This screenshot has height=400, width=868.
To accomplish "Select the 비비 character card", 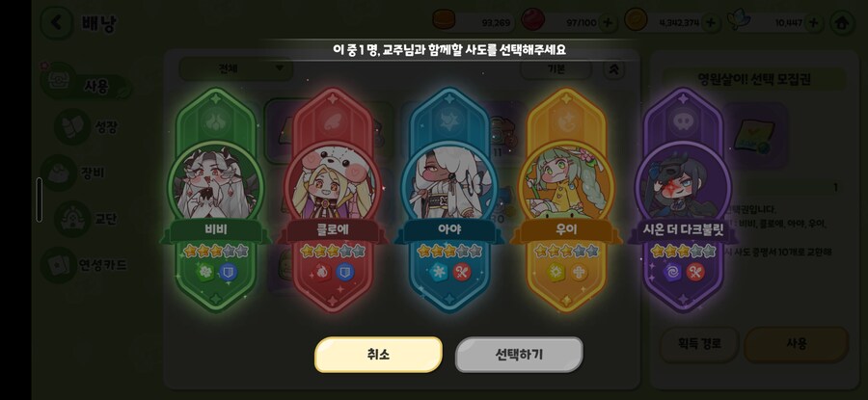I will pos(215,200).
